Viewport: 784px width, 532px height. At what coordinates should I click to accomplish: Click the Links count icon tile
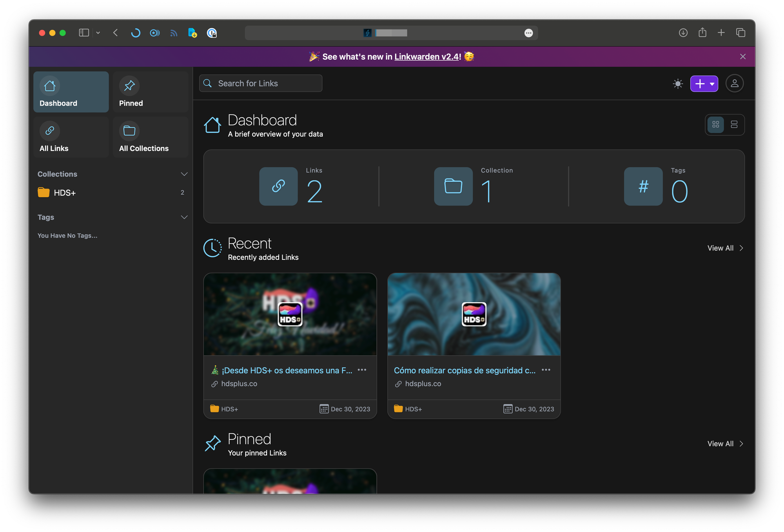278,186
